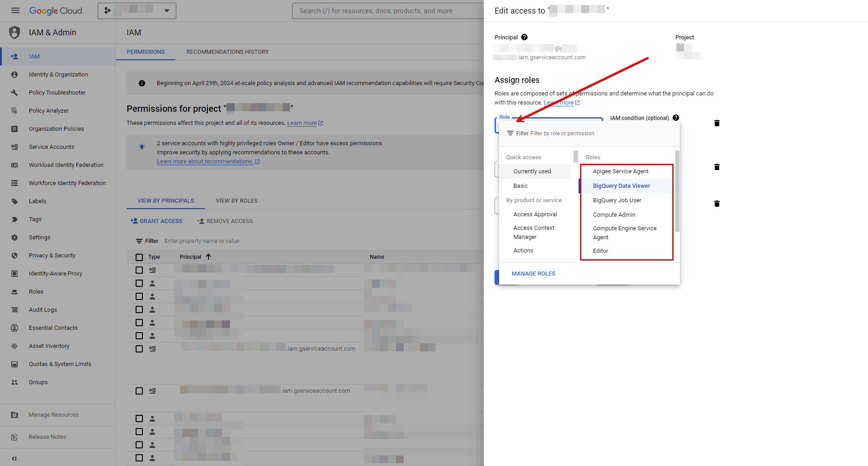The image size is (868, 466).
Task: Select Access Approval product category
Action: (536, 214)
